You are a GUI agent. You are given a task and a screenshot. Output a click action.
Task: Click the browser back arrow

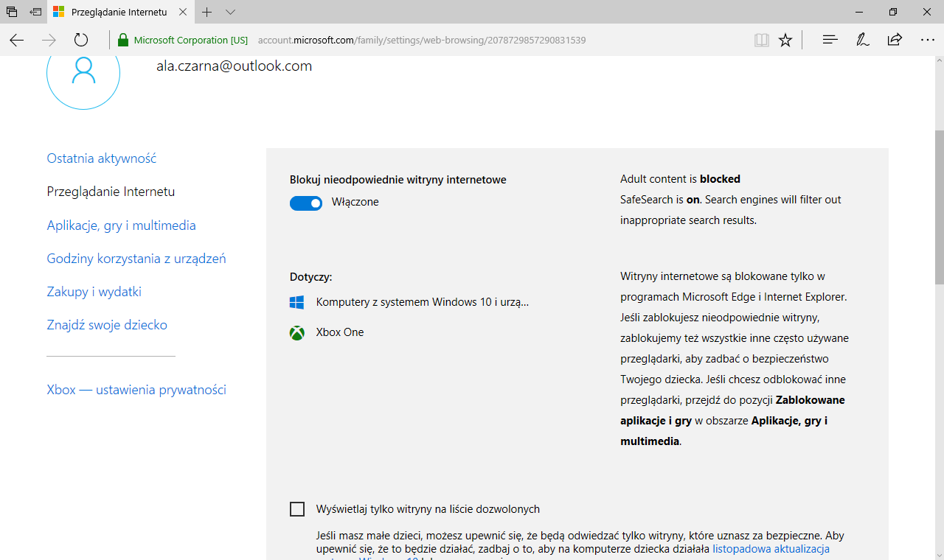pos(17,40)
